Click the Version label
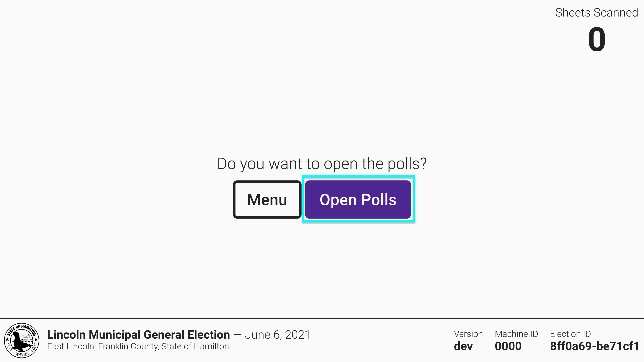 pyautogui.click(x=468, y=334)
